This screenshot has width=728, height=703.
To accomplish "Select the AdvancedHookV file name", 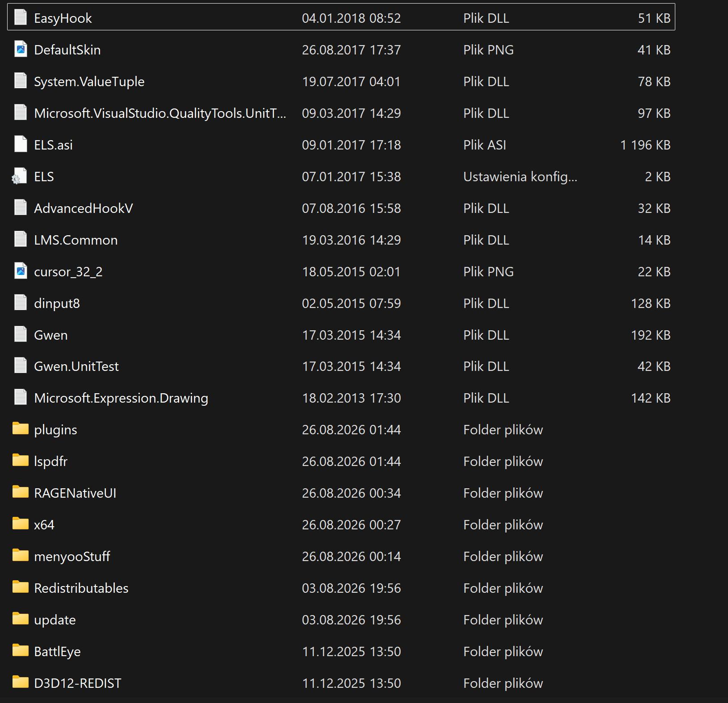I will click(x=84, y=208).
